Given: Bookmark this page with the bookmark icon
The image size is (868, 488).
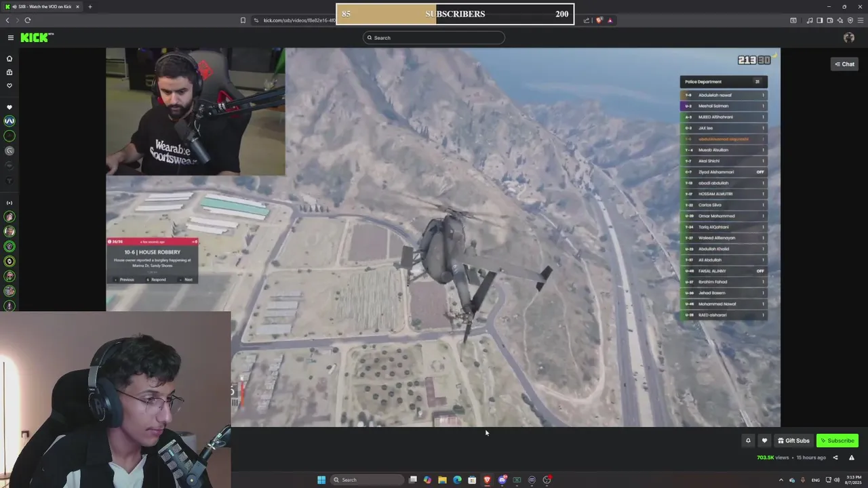Looking at the screenshot, I should pos(243,20).
